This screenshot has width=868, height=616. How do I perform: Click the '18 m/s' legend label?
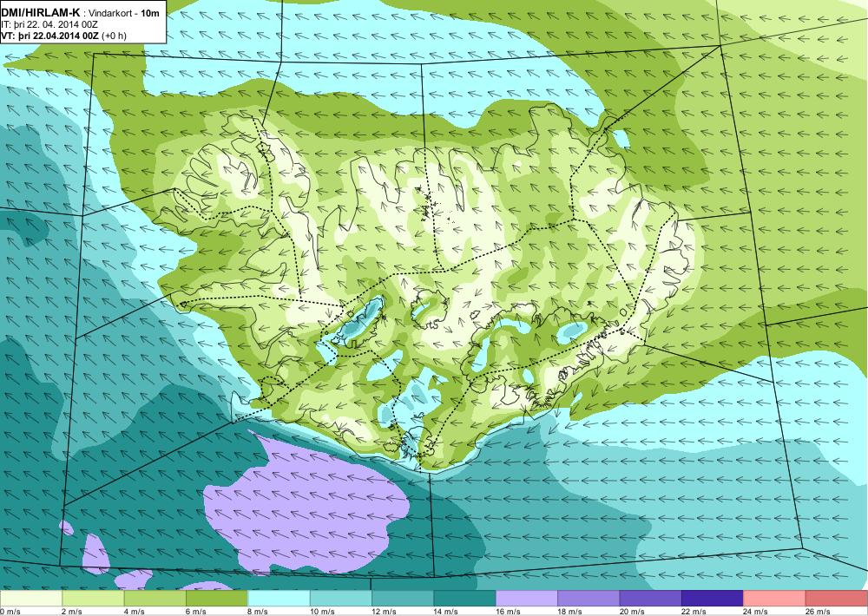[x=570, y=612]
